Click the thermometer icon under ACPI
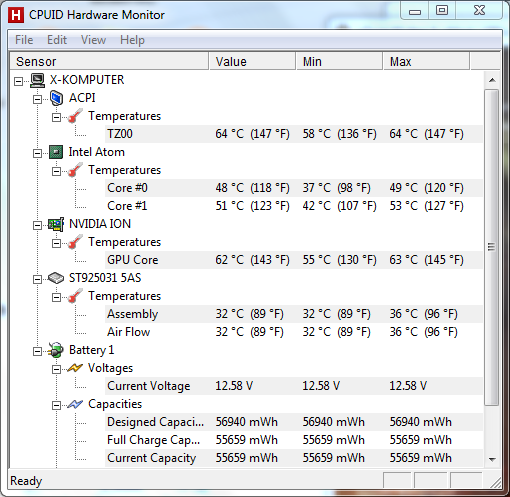This screenshot has width=510, height=497. pyautogui.click(x=75, y=116)
